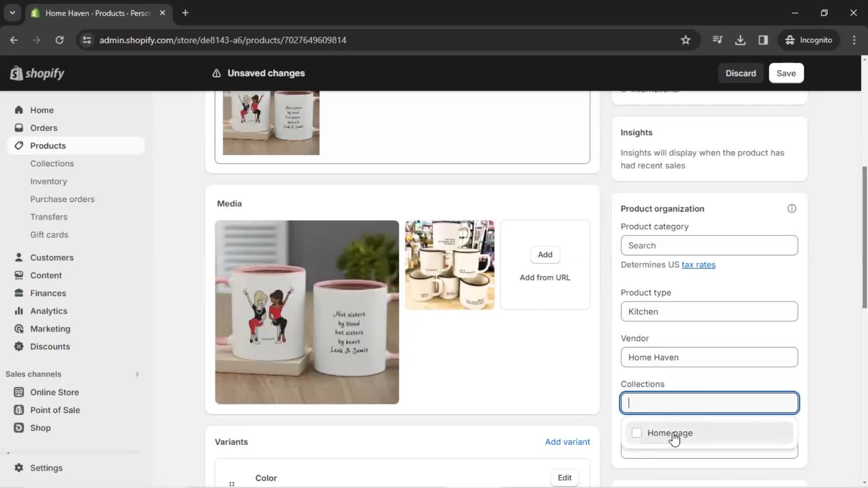Open Product organization info dropdown

tap(793, 208)
